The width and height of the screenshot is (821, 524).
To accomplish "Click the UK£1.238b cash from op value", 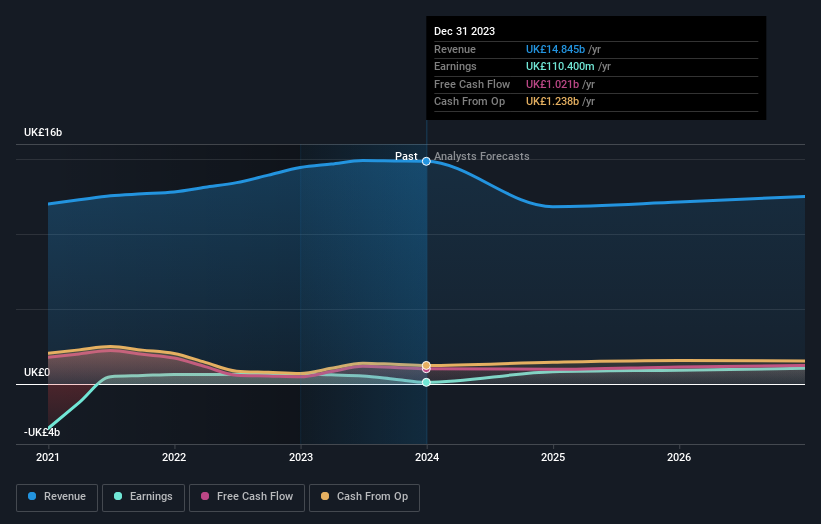I will pyautogui.click(x=552, y=102).
